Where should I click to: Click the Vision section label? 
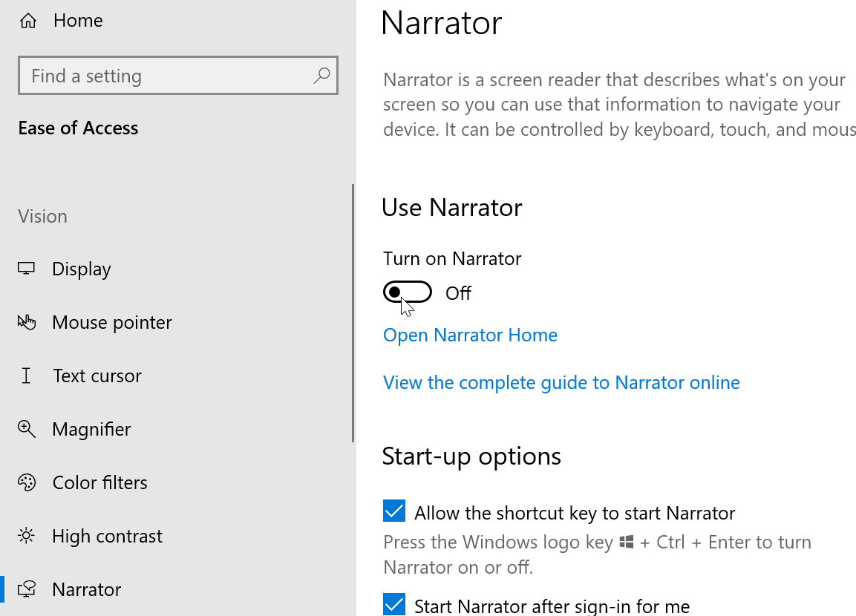click(x=42, y=216)
